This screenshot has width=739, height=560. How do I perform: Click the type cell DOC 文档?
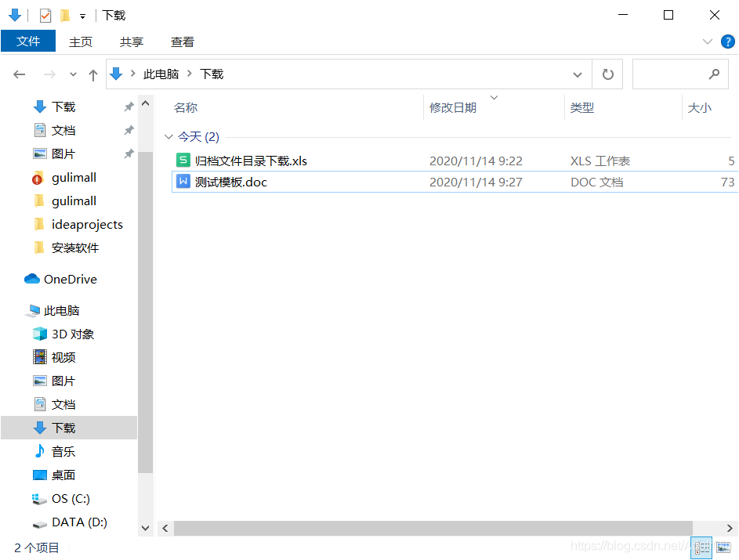[x=596, y=182]
